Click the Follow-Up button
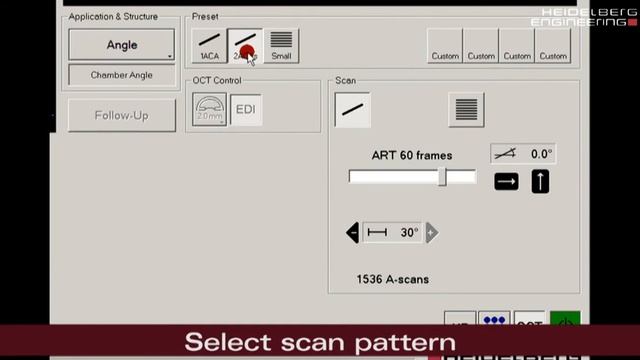Screen dimensions: 640x360 [x=122, y=116]
